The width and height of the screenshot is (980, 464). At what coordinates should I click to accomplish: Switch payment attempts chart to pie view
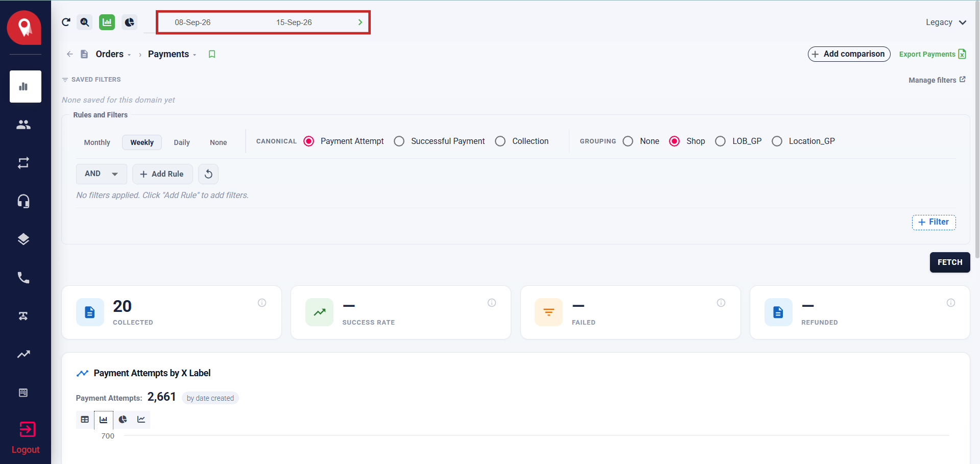point(123,420)
